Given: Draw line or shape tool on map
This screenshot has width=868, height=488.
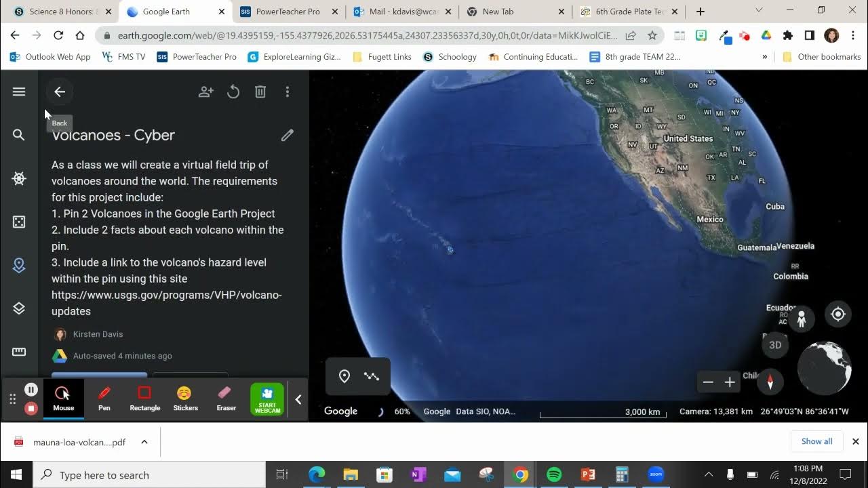Looking at the screenshot, I should [372, 376].
